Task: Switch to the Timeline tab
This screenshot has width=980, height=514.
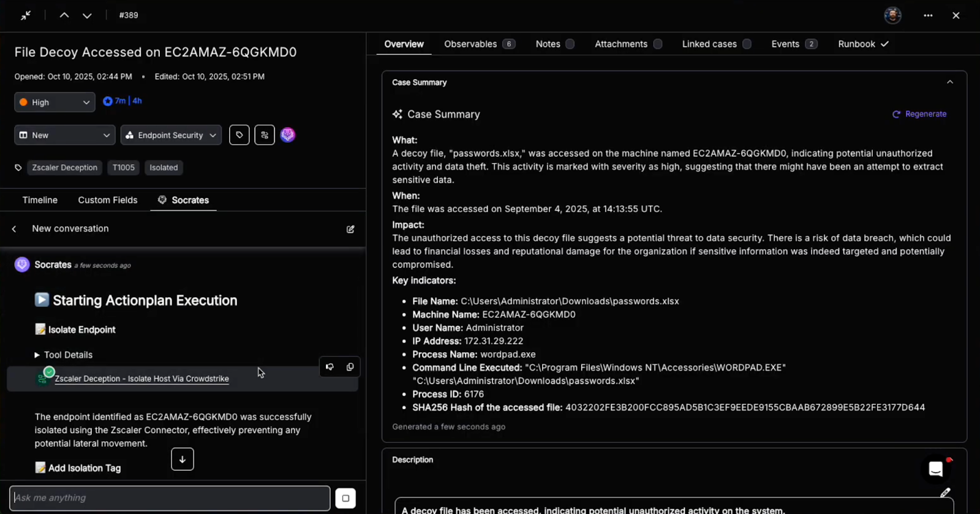Action: pos(40,200)
